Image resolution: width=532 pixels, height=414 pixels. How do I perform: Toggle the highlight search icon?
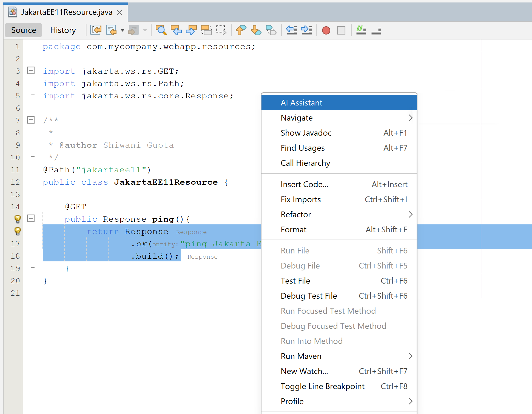(206, 30)
